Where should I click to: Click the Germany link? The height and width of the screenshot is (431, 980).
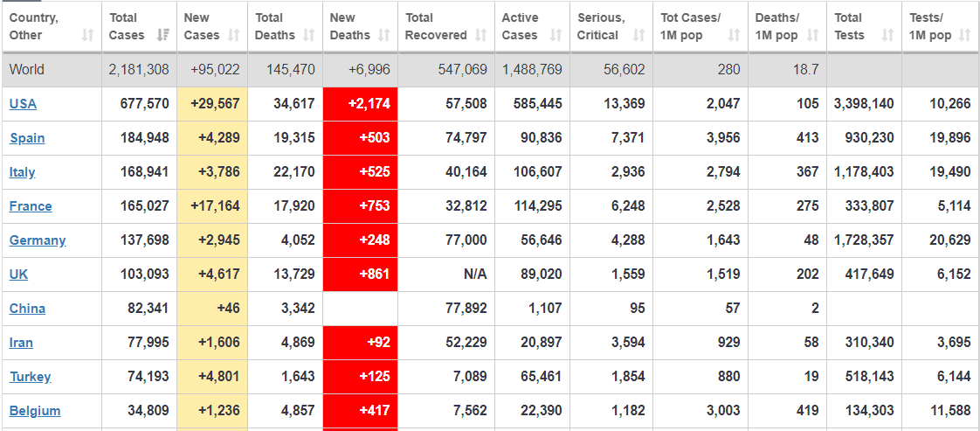pyautogui.click(x=38, y=240)
